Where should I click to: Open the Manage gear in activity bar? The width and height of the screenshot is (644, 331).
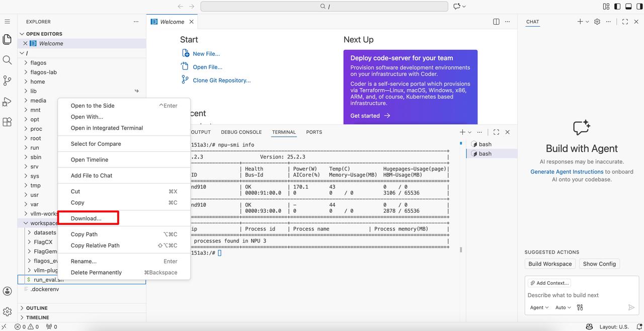tap(7, 312)
